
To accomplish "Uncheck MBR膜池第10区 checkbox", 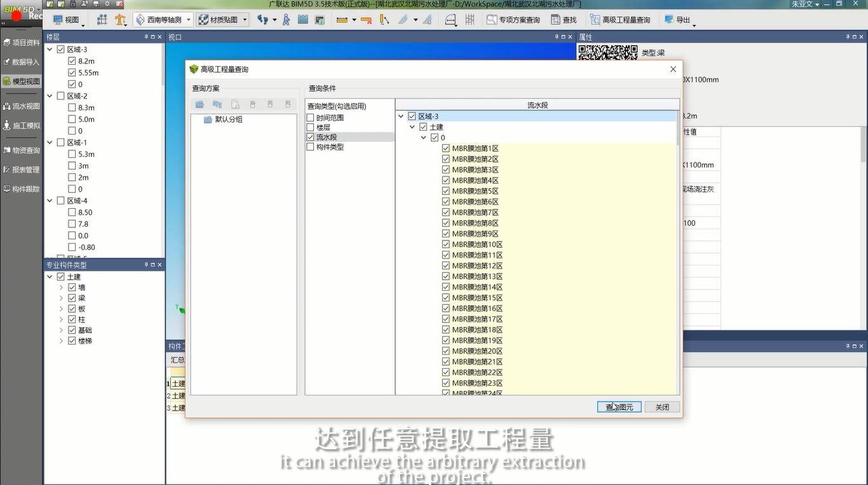I will [x=446, y=244].
